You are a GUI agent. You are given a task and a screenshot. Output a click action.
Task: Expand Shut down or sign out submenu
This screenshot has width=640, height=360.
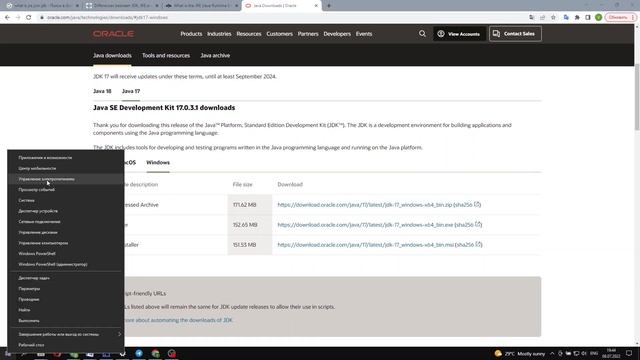65,334
